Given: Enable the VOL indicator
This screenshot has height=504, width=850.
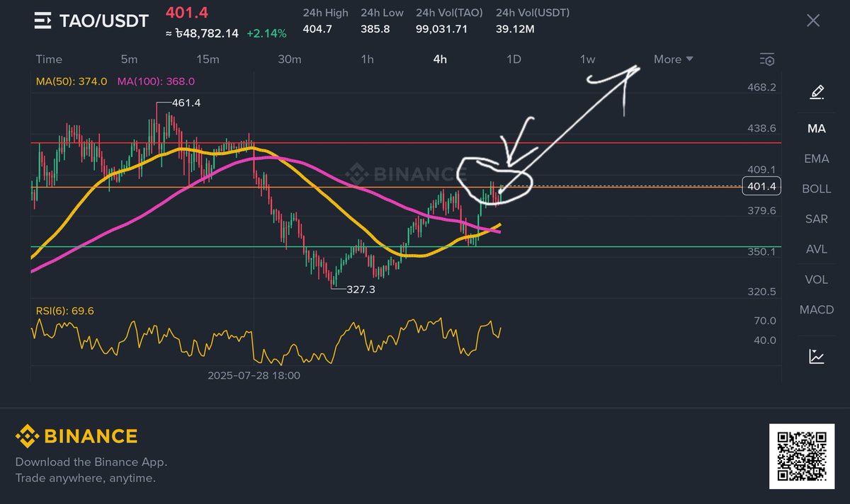Looking at the screenshot, I should coord(815,279).
